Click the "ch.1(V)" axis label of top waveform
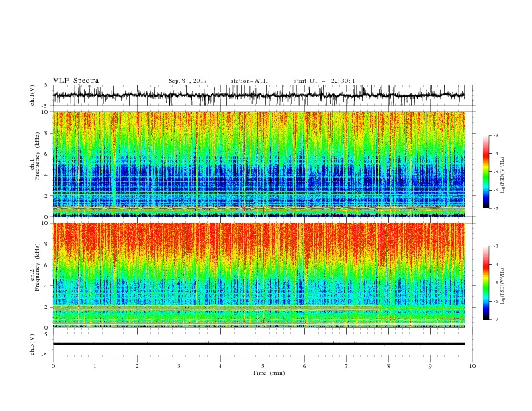The width and height of the screenshot is (532, 411). 32,95
